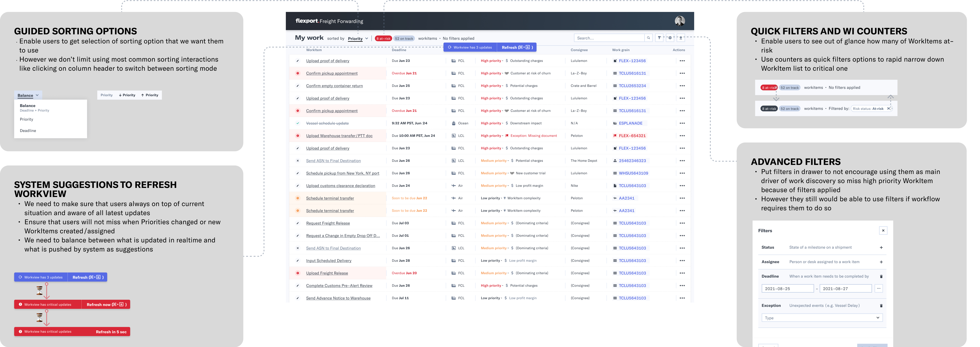
Task: Open actions menu for Upload Warehouse transfer/PTT doc
Action: [x=682, y=136]
